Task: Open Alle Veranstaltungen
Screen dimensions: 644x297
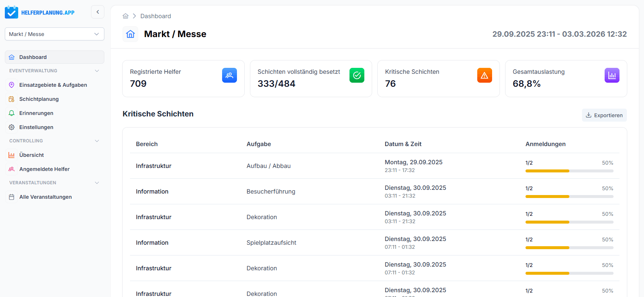Action: coord(55,197)
